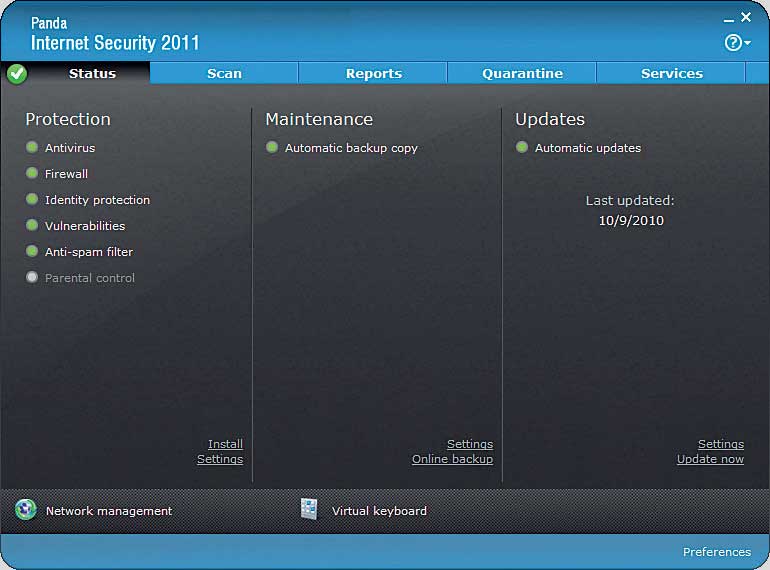Open Preferences at the bottom right
The height and width of the screenshot is (570, 770).
point(716,552)
